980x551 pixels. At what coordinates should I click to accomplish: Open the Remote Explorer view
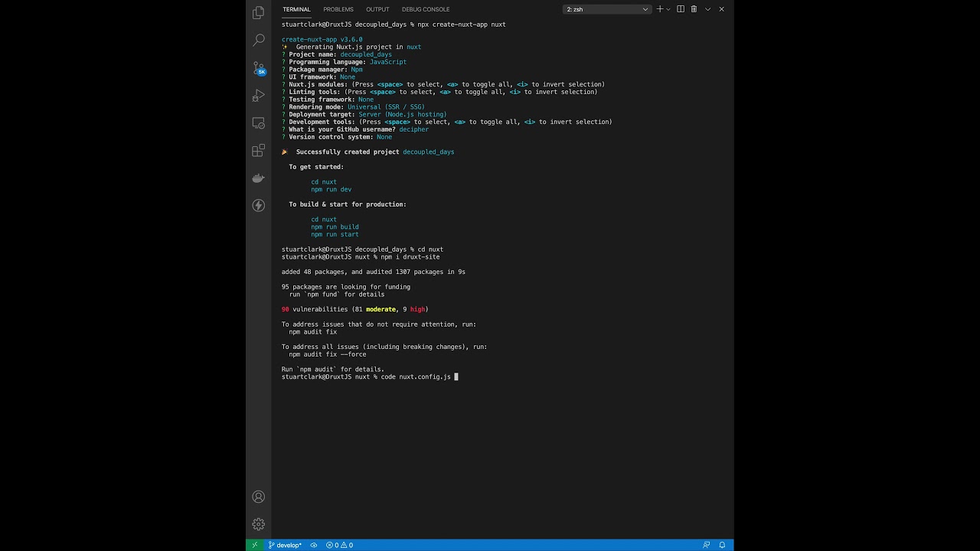pyautogui.click(x=258, y=123)
